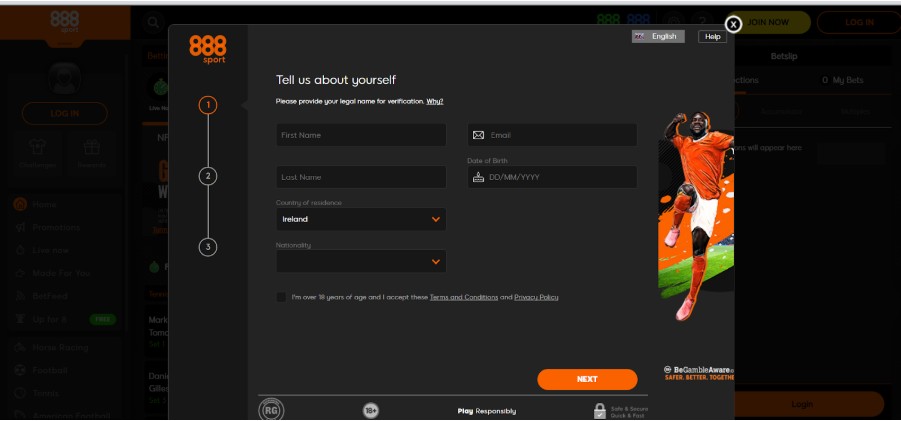Viewport: 901px width, 421px height.
Task: Click the envelope icon in Email field
Action: tap(478, 135)
